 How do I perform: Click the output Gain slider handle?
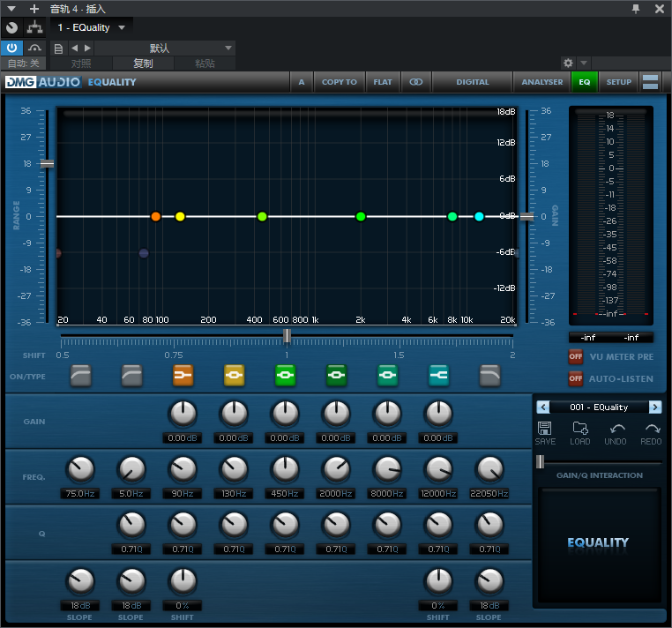(x=526, y=216)
